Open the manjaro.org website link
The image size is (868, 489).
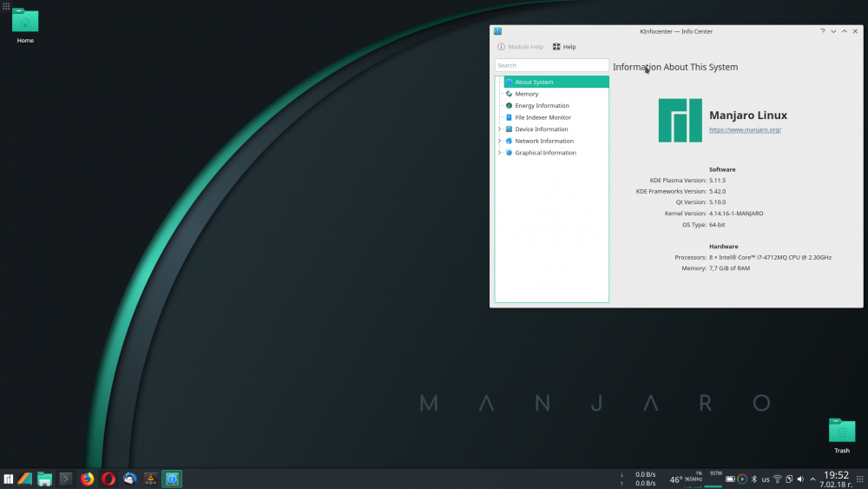click(745, 129)
